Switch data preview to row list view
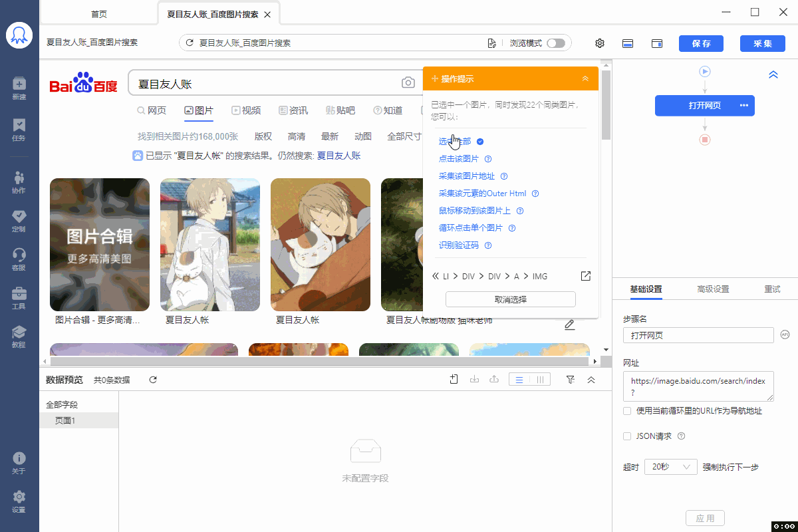 [519, 380]
